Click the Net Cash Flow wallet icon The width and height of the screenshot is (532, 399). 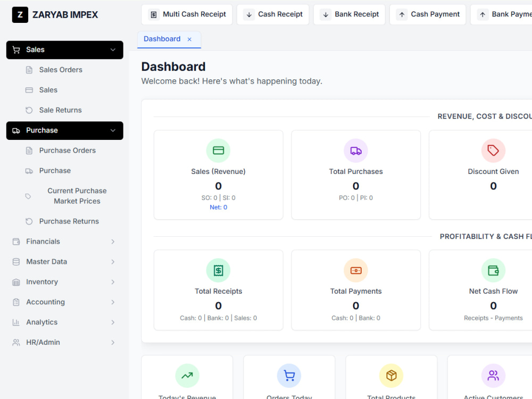tap(493, 270)
